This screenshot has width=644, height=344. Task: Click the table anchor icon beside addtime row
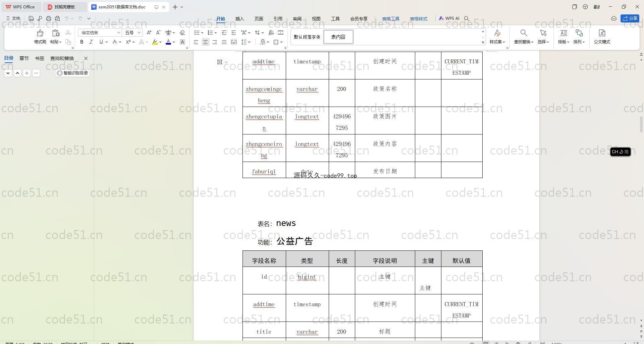coord(220,62)
